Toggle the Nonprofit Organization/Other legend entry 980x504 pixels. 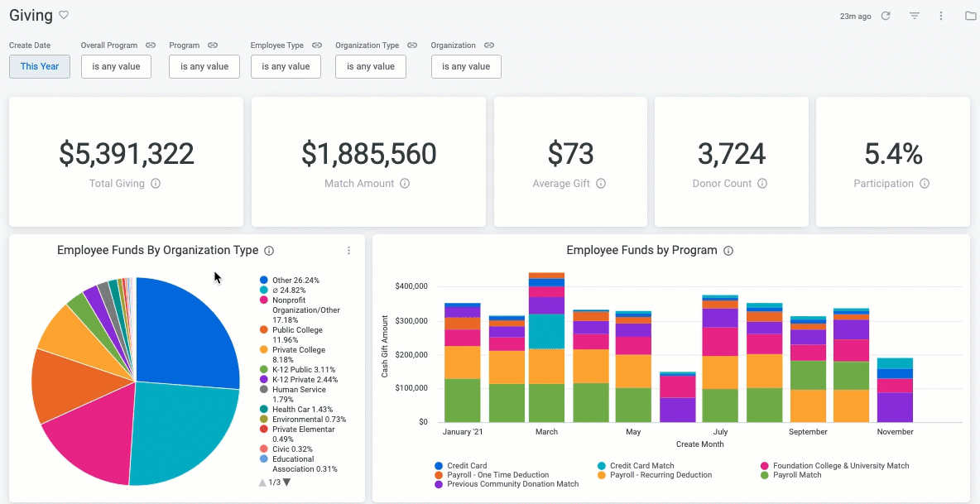point(300,310)
